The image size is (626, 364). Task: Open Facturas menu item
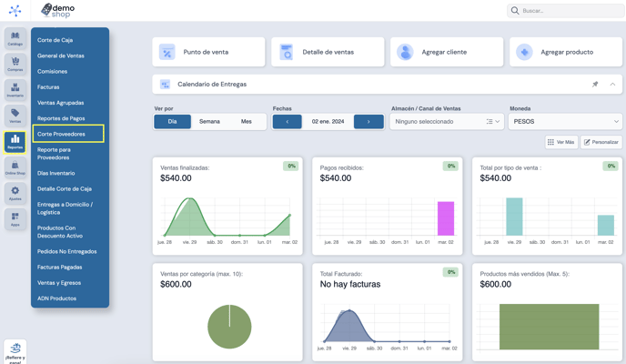click(48, 87)
